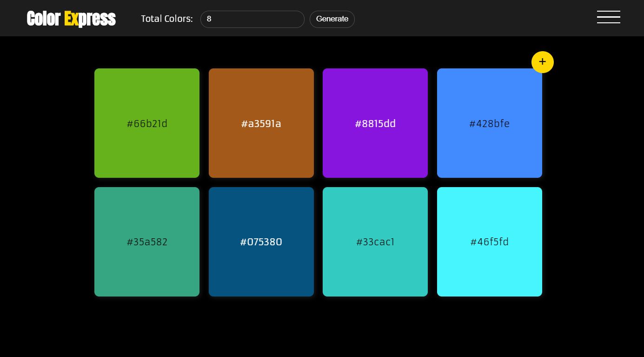Click the hex code text #8815dd
Viewport: 644px width, 357px height.
(375, 124)
